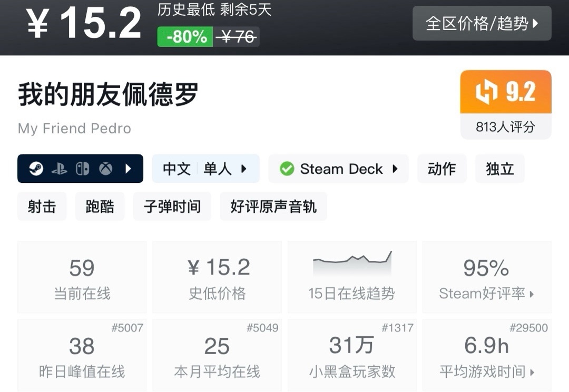Tap the 子弹时间 tag
569x392 pixels.
coord(172,207)
